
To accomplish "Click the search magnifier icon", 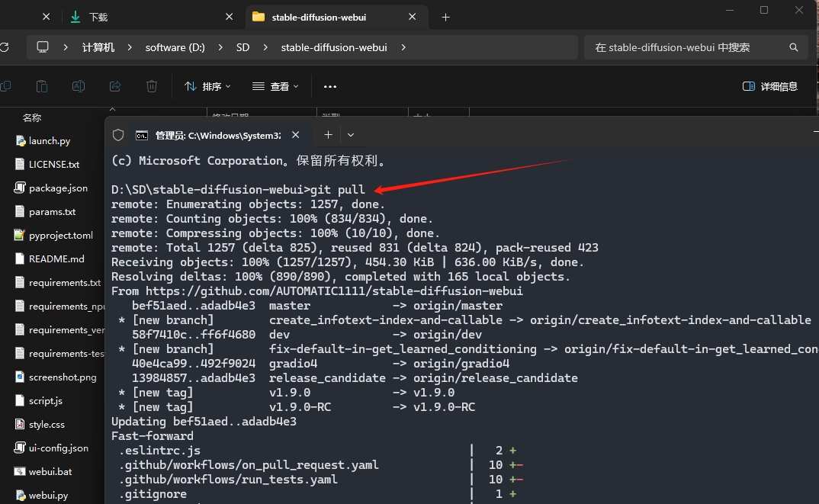I will pyautogui.click(x=793, y=47).
